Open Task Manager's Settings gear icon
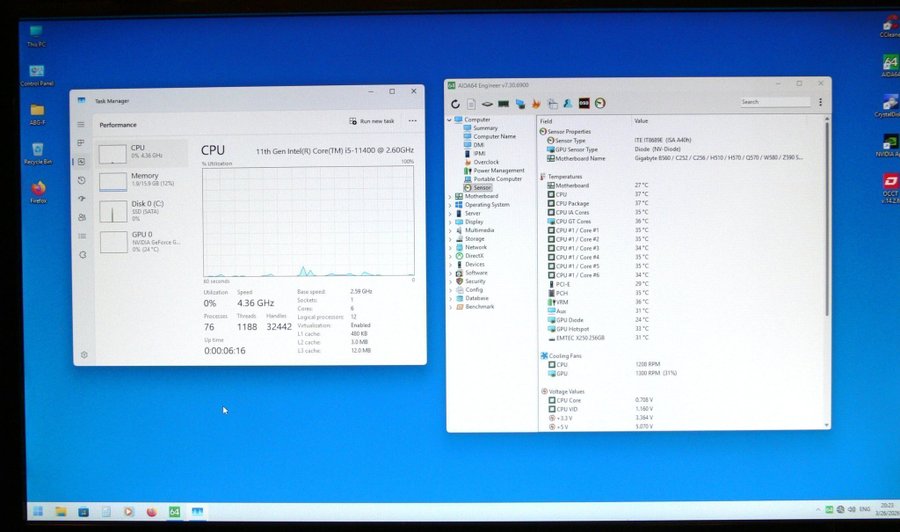This screenshot has width=900, height=532. tap(84, 354)
